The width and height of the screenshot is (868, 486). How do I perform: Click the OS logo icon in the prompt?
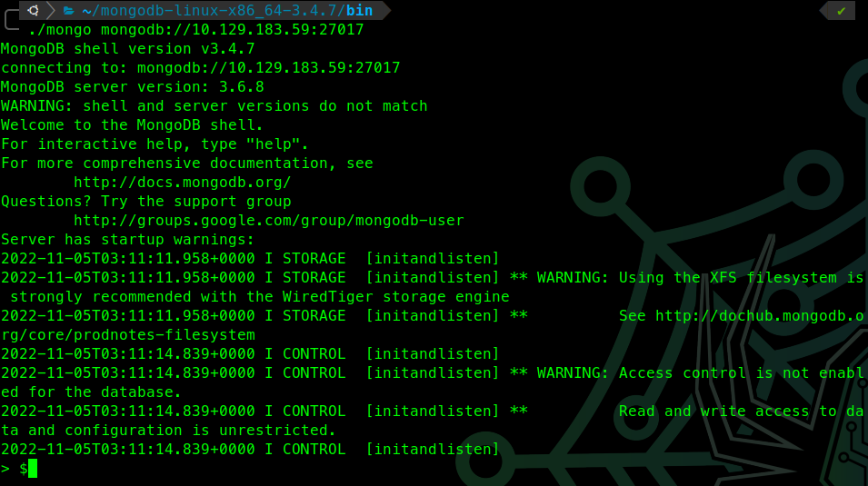tap(33, 10)
